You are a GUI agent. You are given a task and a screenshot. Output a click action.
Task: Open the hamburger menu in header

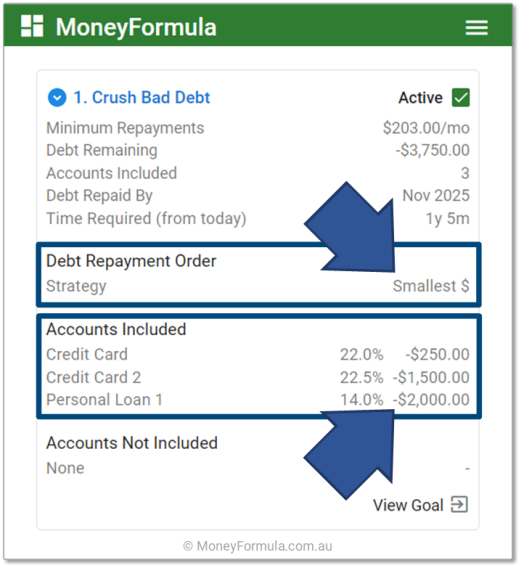(x=476, y=27)
